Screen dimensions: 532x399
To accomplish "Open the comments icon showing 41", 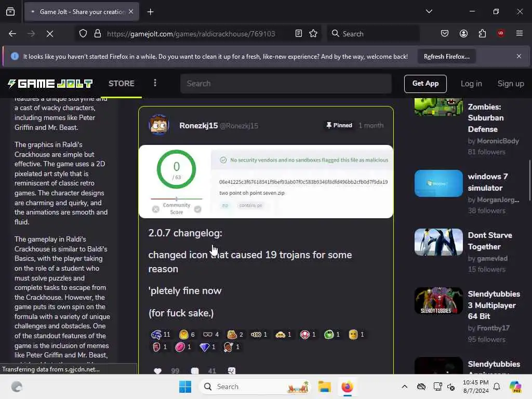I will (x=195, y=371).
